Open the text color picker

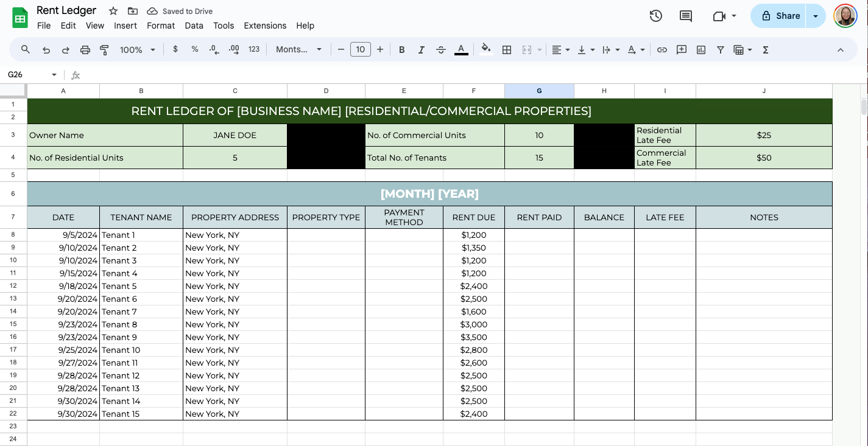click(461, 49)
